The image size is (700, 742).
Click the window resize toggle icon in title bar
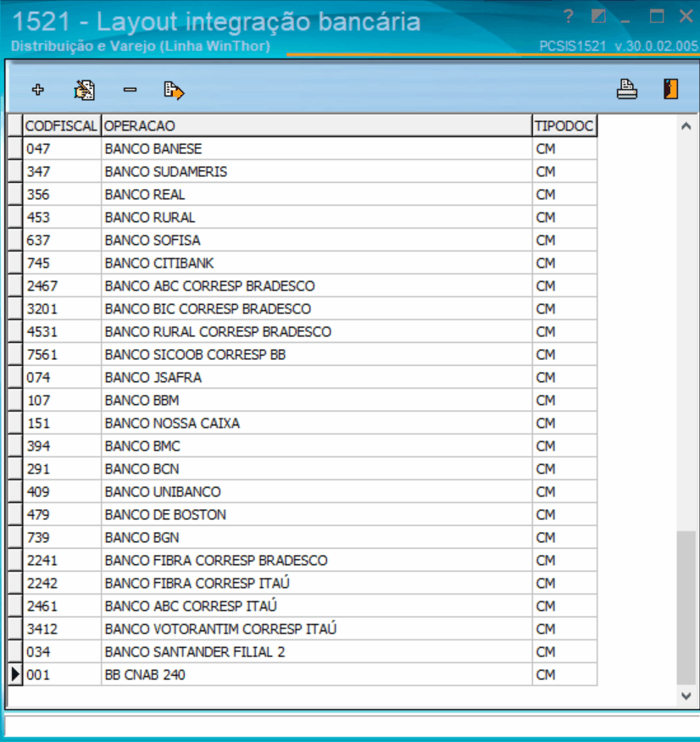[598, 17]
